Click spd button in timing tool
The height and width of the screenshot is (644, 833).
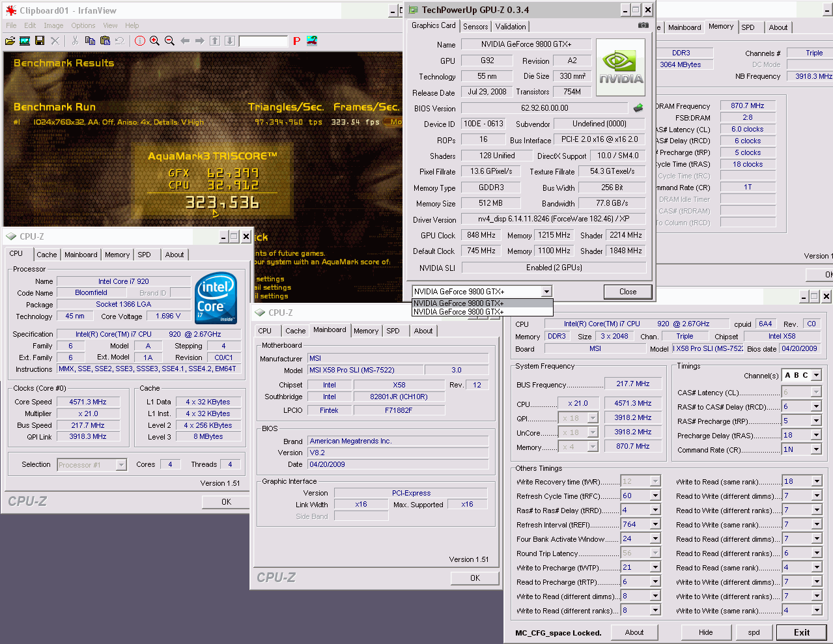(x=754, y=632)
